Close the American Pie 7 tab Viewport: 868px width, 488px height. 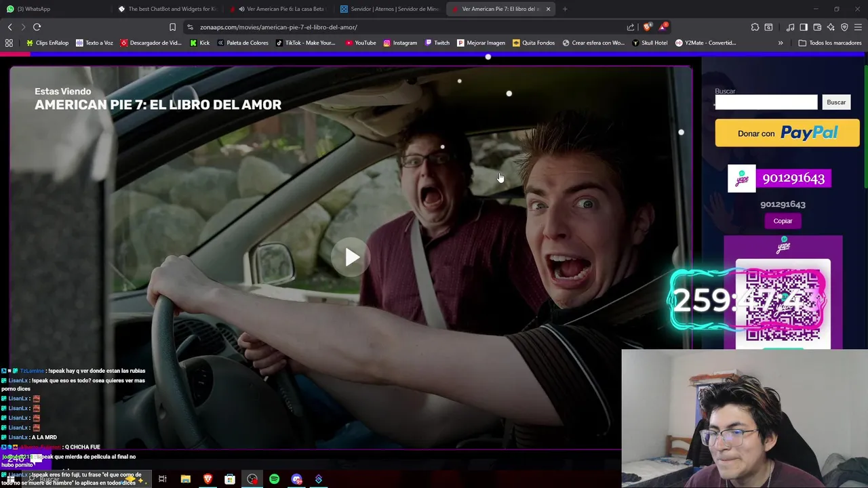coord(548,9)
